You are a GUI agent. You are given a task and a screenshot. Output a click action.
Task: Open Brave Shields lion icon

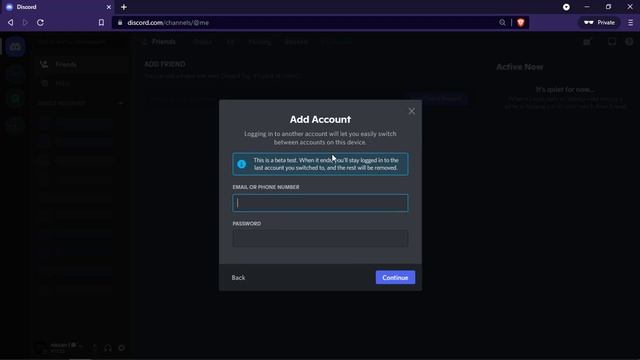click(x=520, y=23)
